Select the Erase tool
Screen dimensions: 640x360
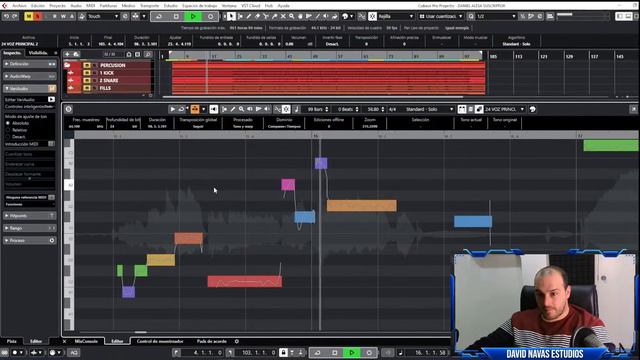point(257,16)
